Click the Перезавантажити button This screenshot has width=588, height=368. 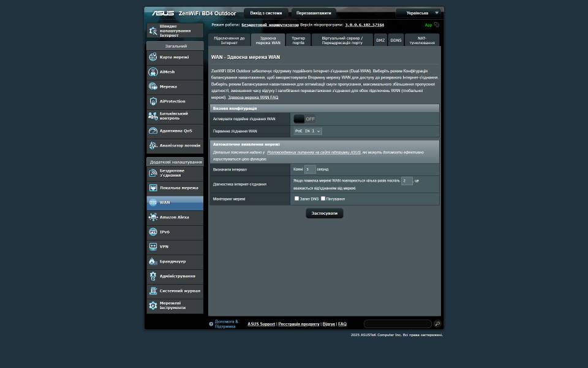tap(314, 13)
